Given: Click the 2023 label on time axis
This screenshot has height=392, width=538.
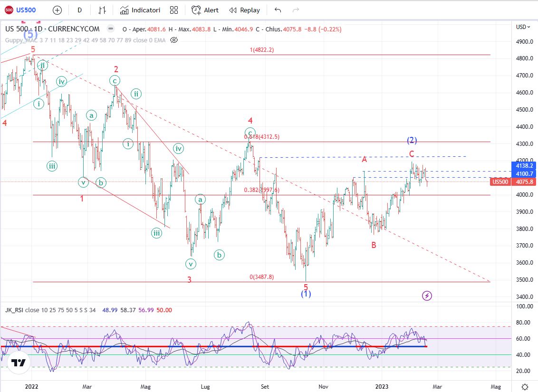Looking at the screenshot, I should point(382,386).
